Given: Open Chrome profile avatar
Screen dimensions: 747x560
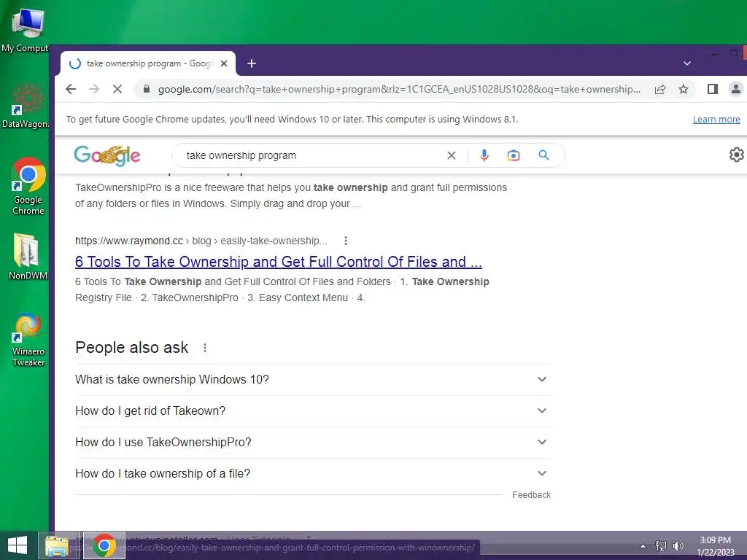Looking at the screenshot, I should (735, 89).
